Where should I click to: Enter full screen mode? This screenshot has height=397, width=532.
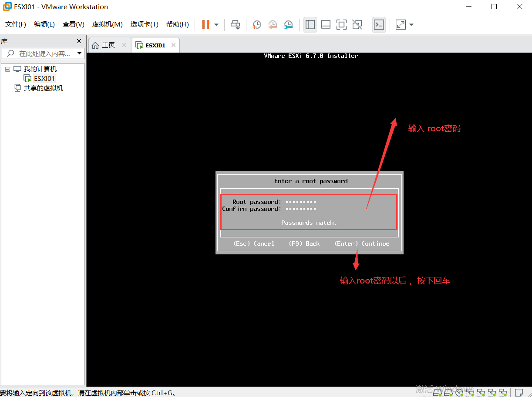coord(342,25)
